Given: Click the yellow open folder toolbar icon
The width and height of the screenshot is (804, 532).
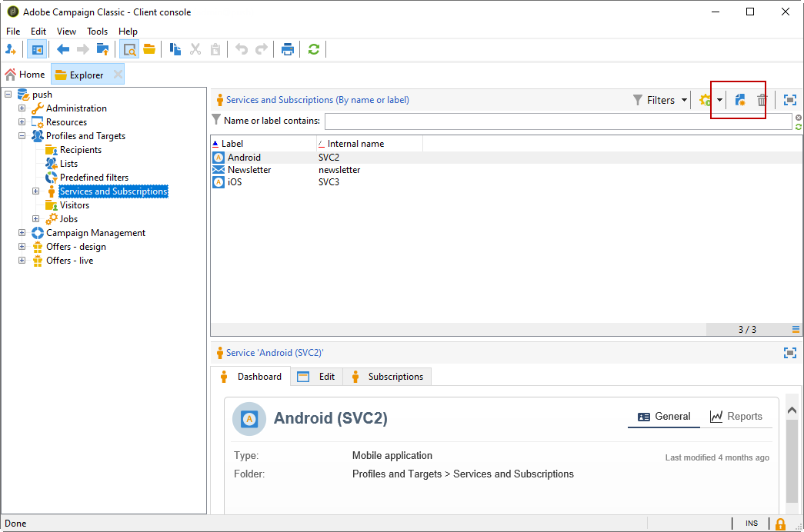Looking at the screenshot, I should [149, 50].
